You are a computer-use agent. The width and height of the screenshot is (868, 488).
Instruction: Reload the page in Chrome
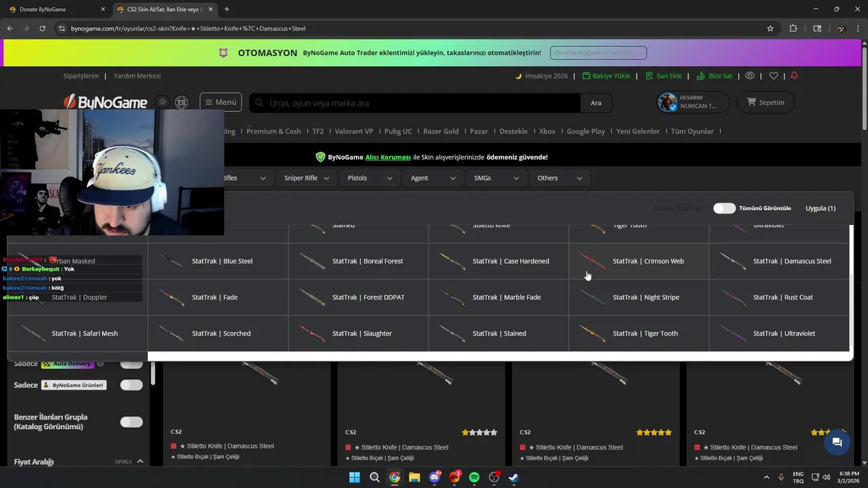tap(42, 28)
